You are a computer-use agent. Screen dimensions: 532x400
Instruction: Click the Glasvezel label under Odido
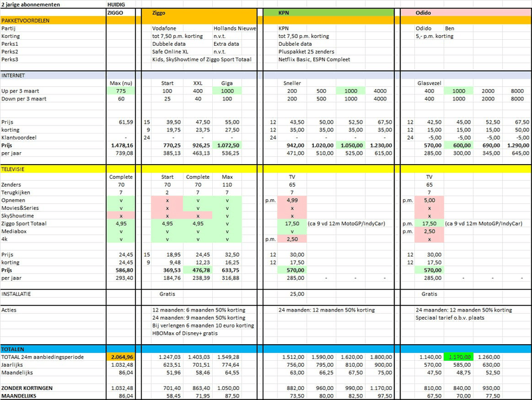tap(429, 83)
